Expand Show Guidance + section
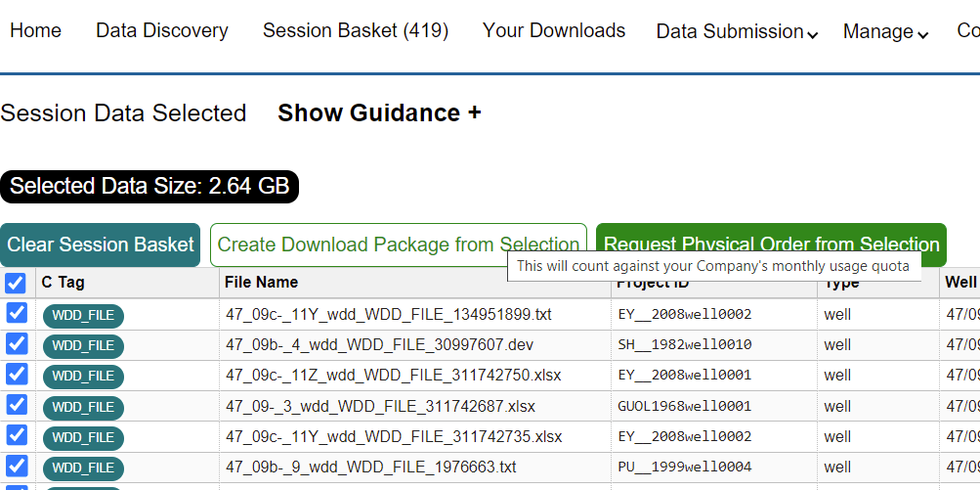 click(379, 113)
